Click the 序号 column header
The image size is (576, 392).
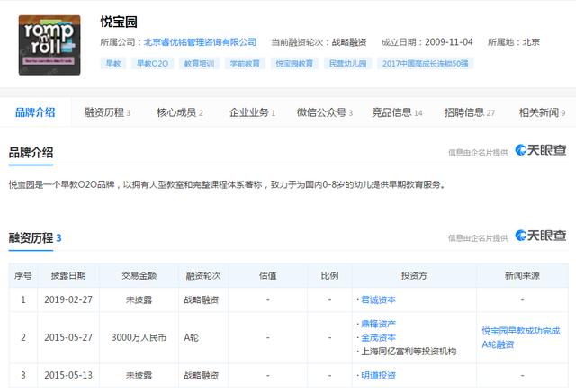(x=23, y=276)
